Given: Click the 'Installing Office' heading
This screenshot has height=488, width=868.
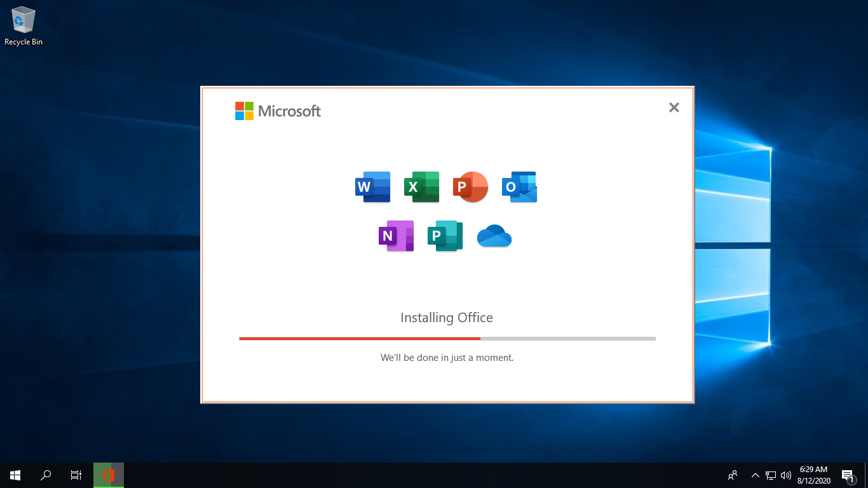Looking at the screenshot, I should coord(447,317).
